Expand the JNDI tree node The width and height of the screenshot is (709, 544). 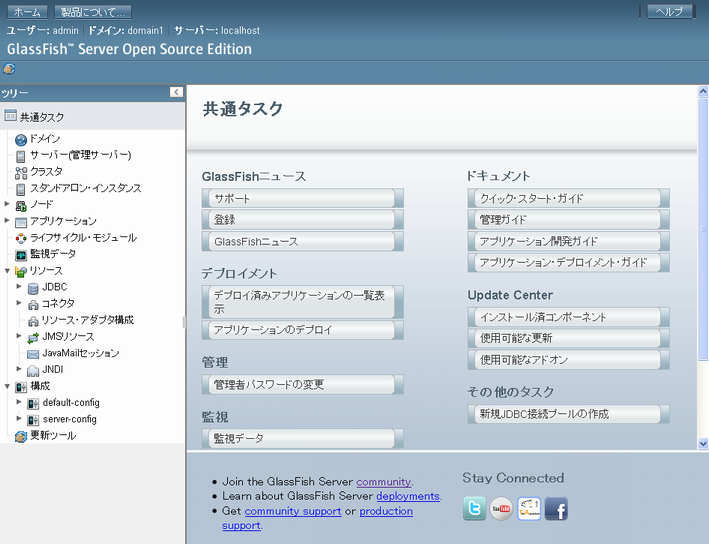[19, 369]
